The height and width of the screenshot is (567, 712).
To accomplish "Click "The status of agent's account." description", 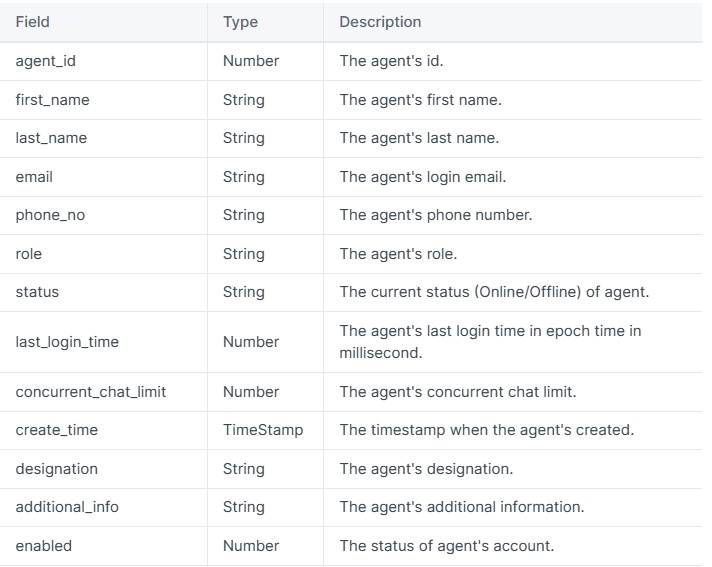I will point(446,546).
